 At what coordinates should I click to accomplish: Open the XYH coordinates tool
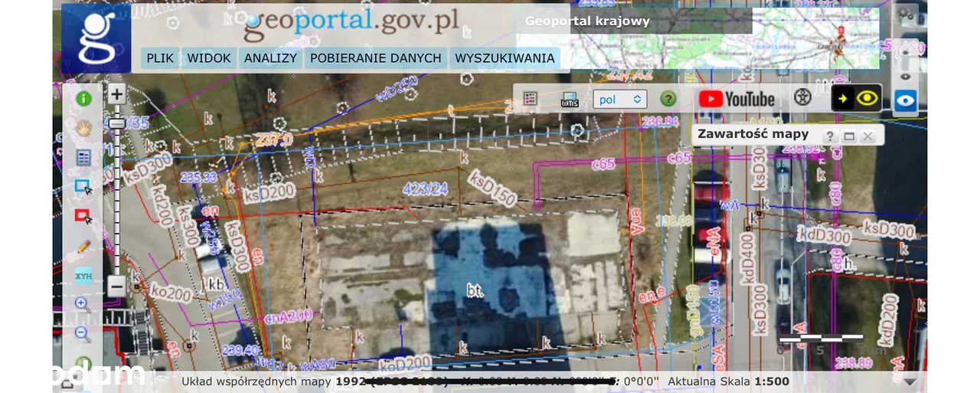(x=83, y=276)
